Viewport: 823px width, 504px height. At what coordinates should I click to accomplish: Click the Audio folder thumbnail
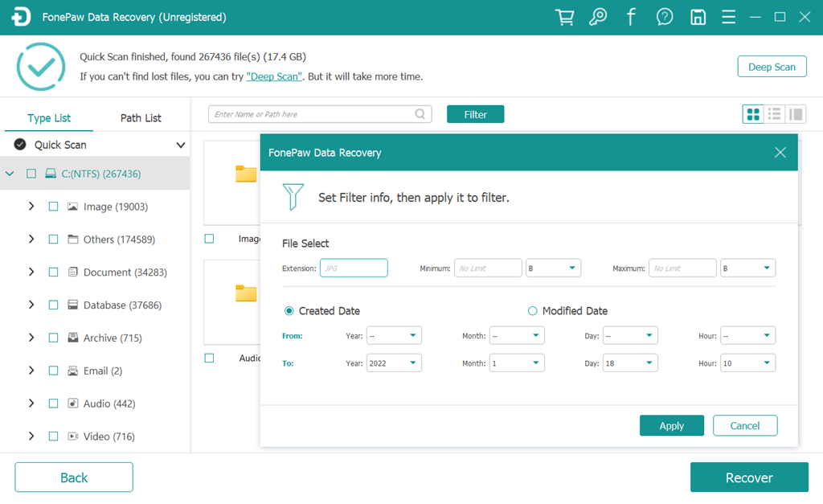coord(246,293)
